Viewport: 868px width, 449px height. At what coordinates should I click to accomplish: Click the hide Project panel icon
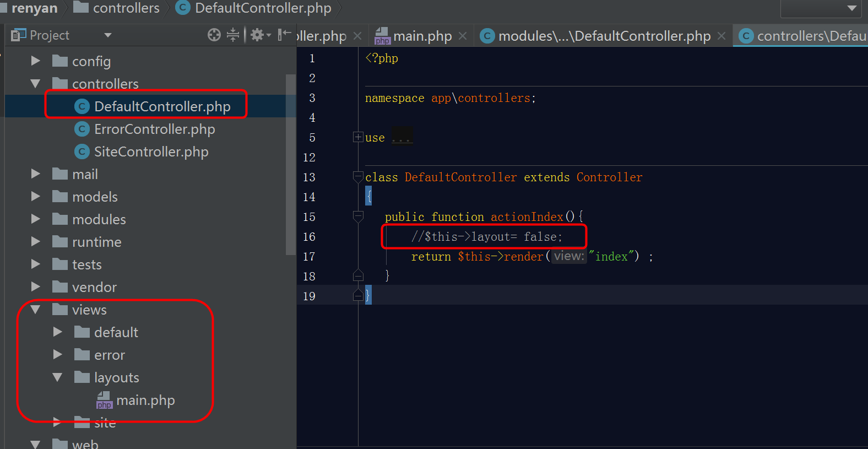284,35
